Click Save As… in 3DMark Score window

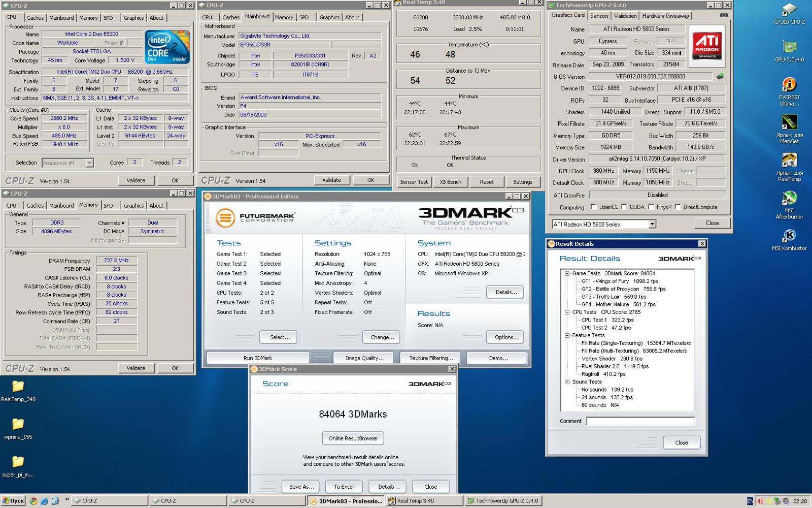pos(301,487)
